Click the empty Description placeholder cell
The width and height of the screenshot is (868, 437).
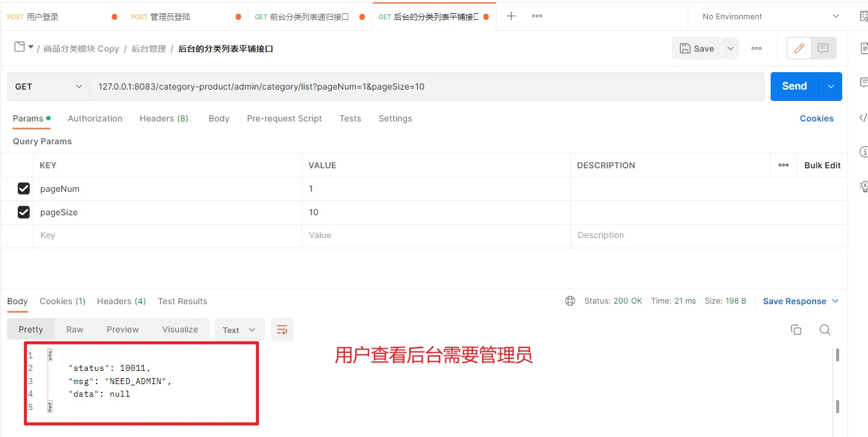tap(709, 236)
